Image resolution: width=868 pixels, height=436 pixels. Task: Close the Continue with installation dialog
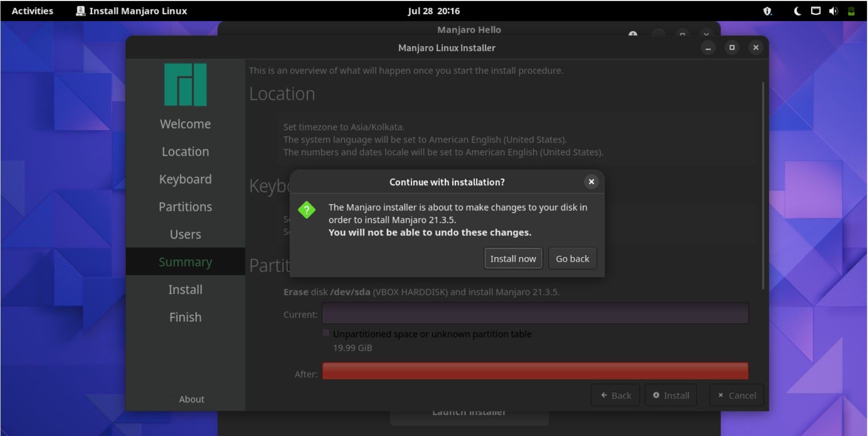coord(591,182)
